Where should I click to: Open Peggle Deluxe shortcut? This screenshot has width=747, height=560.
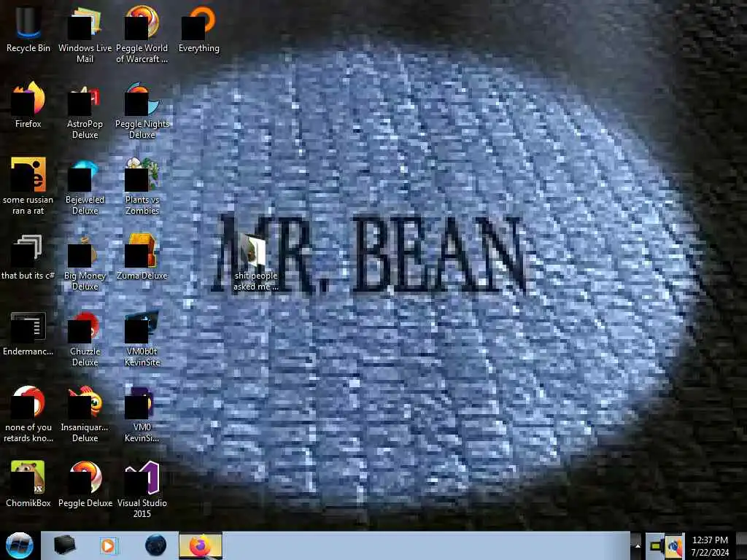(x=85, y=483)
